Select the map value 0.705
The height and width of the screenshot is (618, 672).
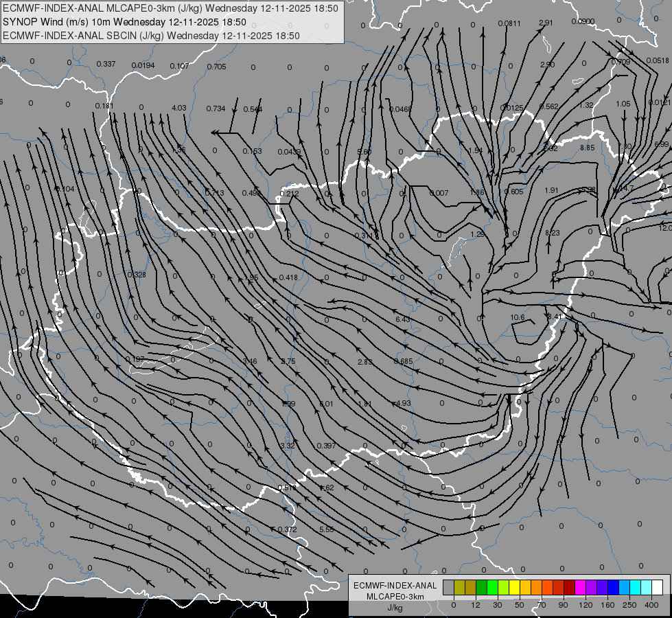(x=216, y=67)
